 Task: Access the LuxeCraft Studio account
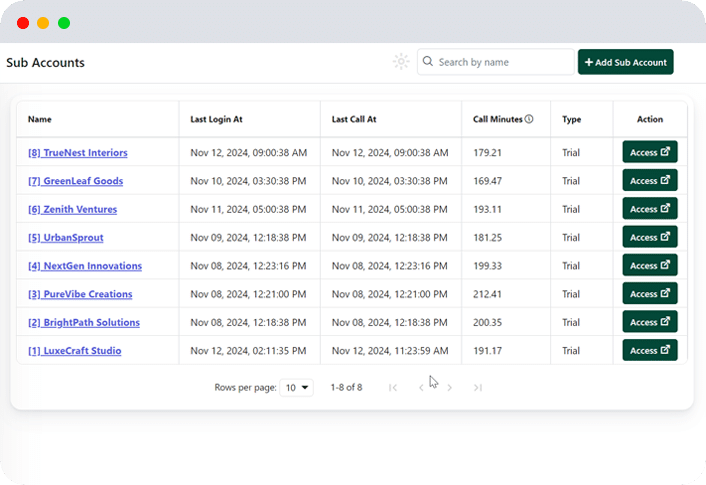pos(650,350)
